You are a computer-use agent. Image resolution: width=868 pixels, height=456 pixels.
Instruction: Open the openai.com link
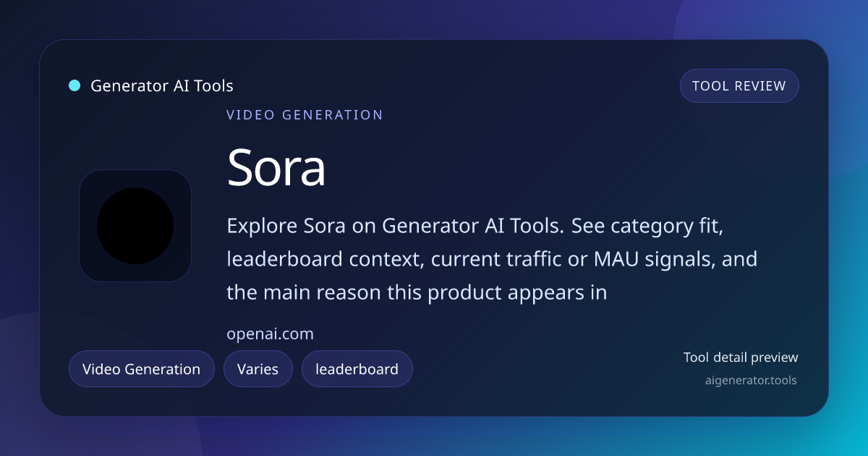pyautogui.click(x=270, y=334)
